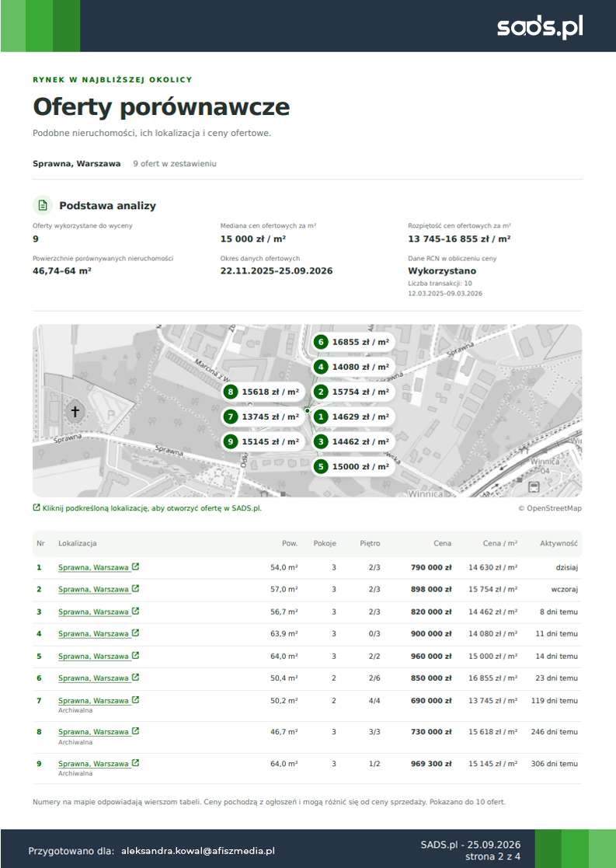Screen dimensions: 616x868
Task: Click the Pokoje column header
Action: pos(325,544)
